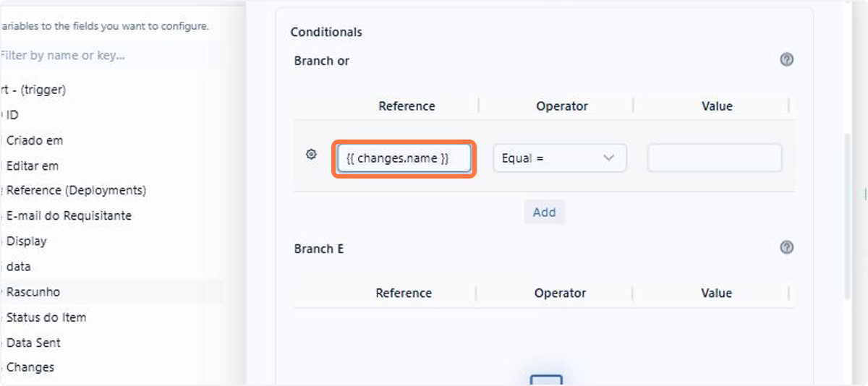
Task: Click the vertical scrollbar of conditionals panel
Action: coord(848,217)
